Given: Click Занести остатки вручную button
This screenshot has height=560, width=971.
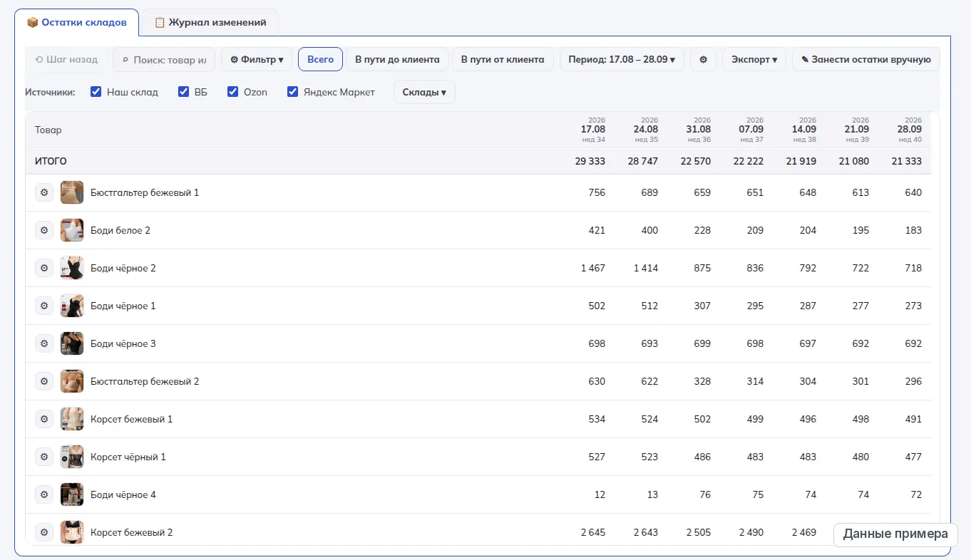Looking at the screenshot, I should coord(866,59).
